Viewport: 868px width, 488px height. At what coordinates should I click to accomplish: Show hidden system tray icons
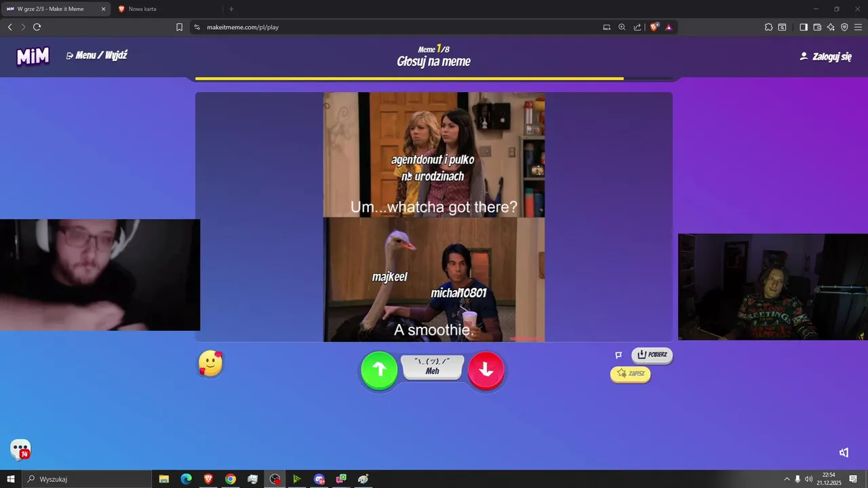(x=787, y=479)
